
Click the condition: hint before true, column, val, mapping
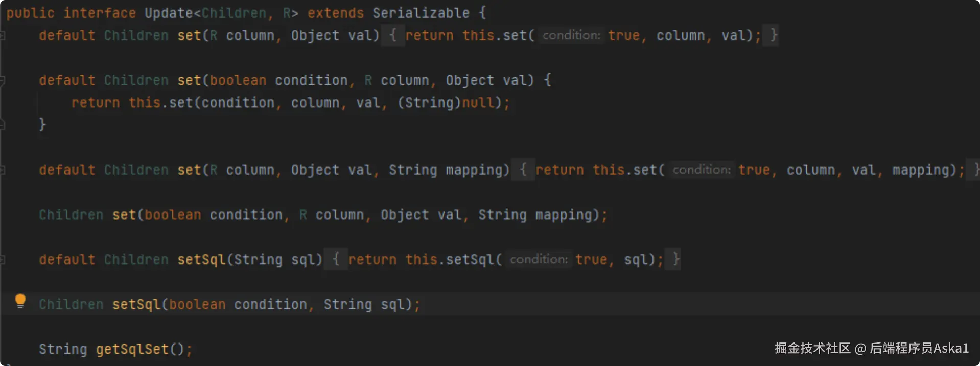click(702, 170)
